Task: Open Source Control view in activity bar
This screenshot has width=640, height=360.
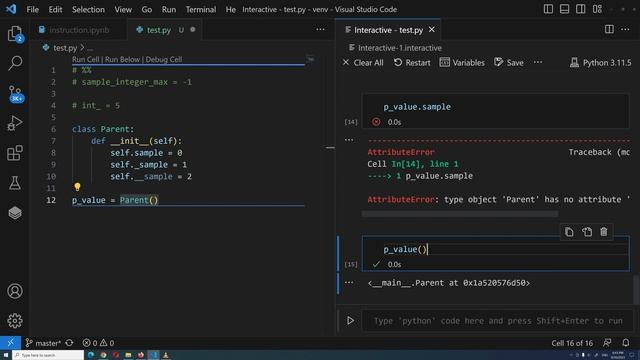Action: point(16,93)
